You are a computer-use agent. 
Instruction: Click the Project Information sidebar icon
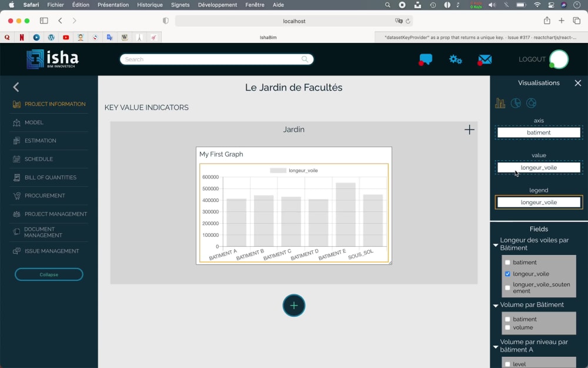coord(16,104)
